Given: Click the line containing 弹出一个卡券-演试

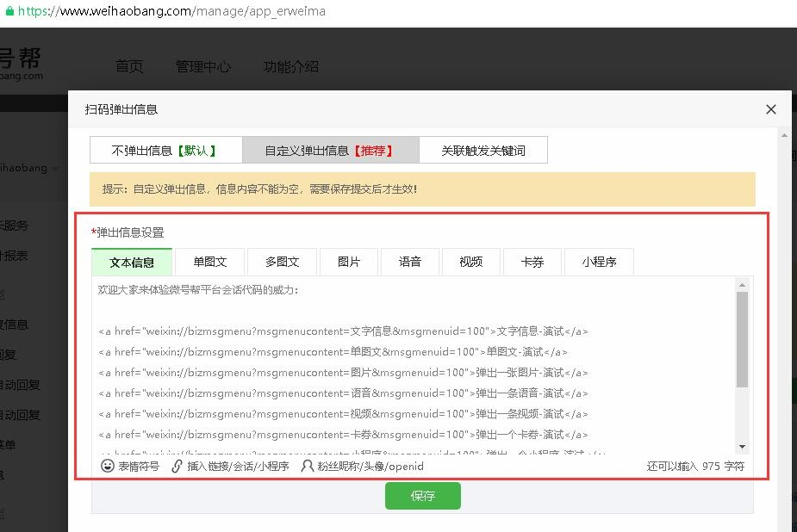Looking at the screenshot, I should [343, 435].
